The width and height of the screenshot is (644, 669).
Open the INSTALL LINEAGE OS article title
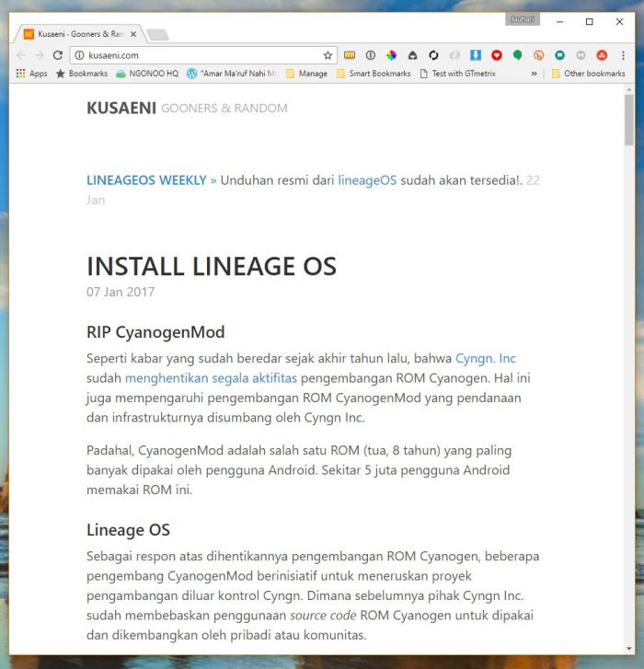click(x=212, y=266)
